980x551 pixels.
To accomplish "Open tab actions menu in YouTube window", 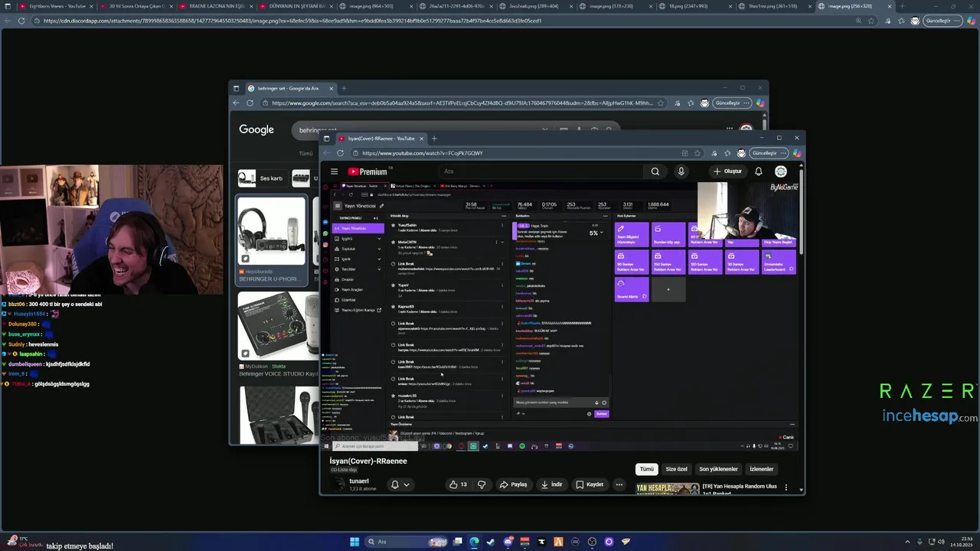I will click(327, 139).
